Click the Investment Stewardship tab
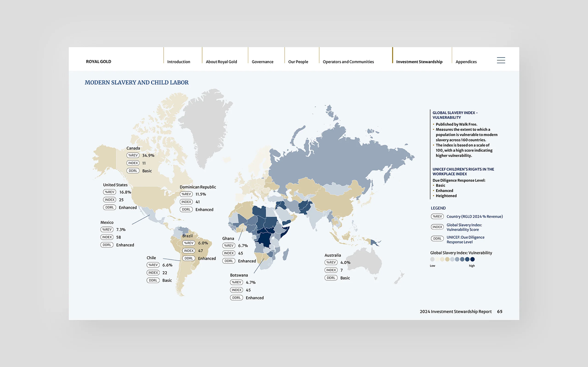Image resolution: width=588 pixels, height=367 pixels. point(419,62)
